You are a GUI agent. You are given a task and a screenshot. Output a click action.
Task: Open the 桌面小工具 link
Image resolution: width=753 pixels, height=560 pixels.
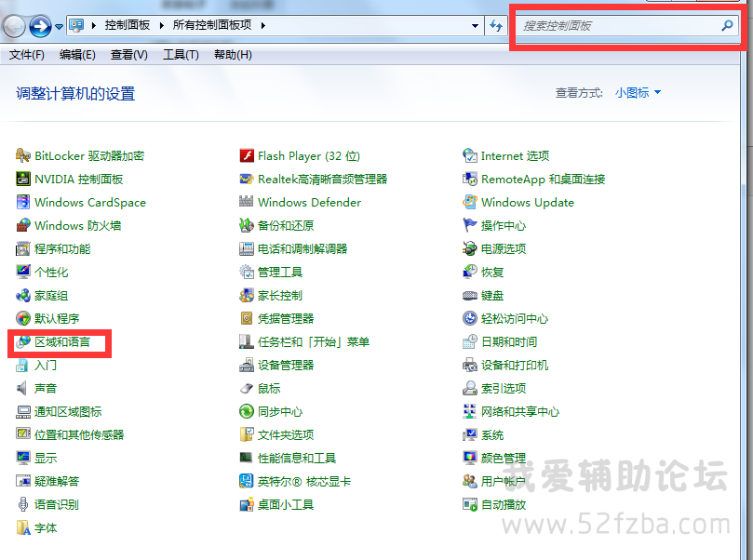[286, 505]
